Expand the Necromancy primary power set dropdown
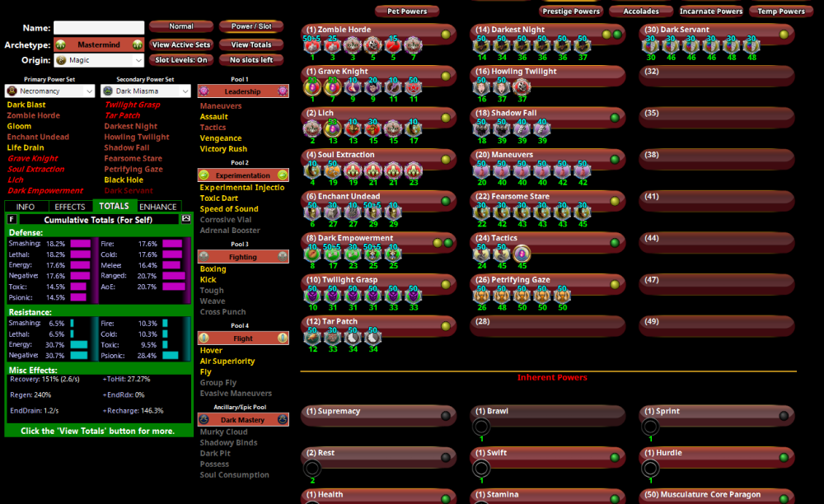 (x=49, y=91)
